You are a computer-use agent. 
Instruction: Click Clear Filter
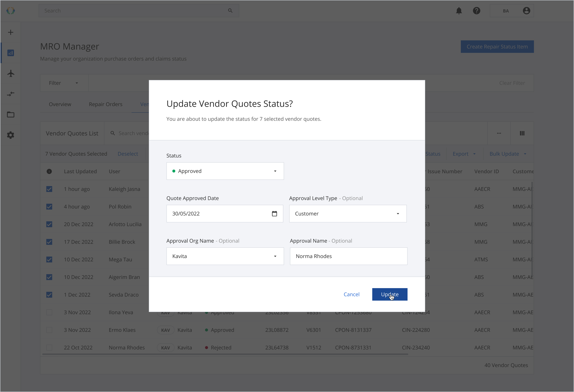click(x=512, y=83)
